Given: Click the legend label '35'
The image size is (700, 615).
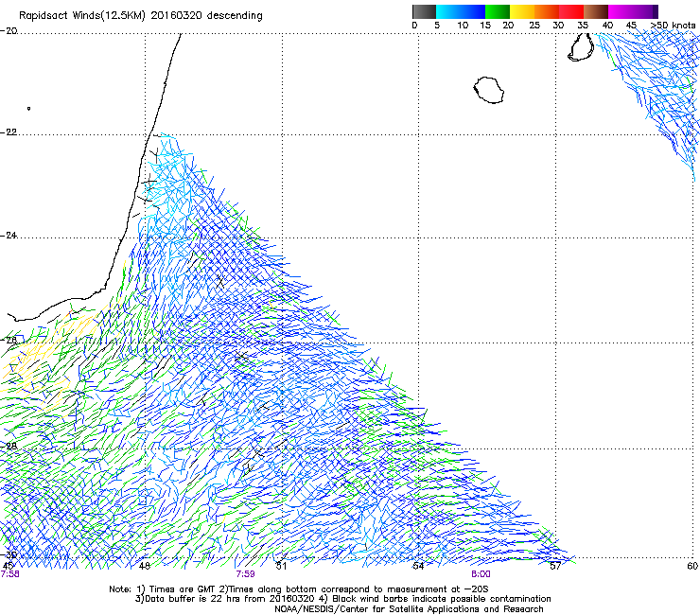Looking at the screenshot, I should click(583, 26).
